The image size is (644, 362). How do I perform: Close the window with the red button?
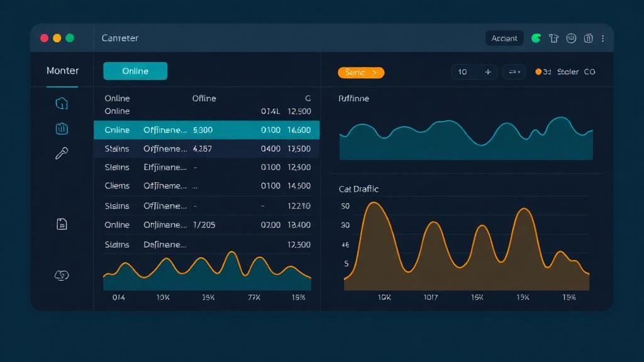coord(45,38)
